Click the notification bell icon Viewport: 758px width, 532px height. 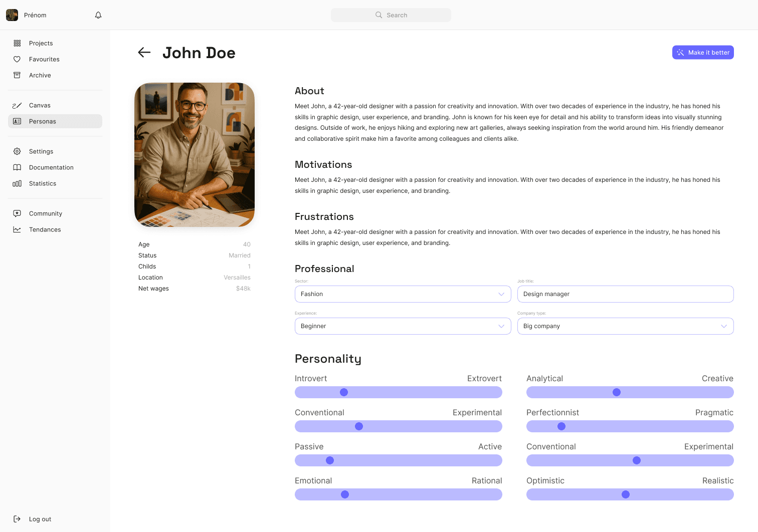coord(98,15)
